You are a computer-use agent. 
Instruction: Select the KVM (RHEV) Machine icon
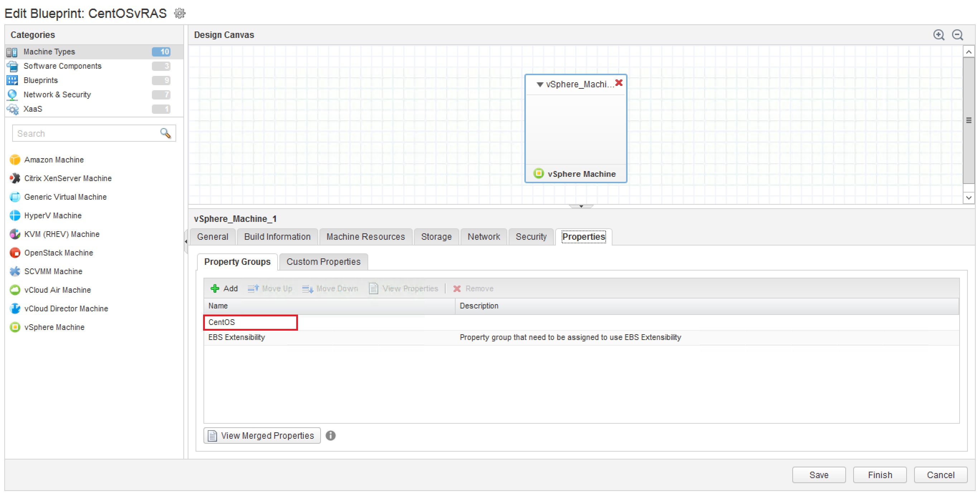pos(15,234)
